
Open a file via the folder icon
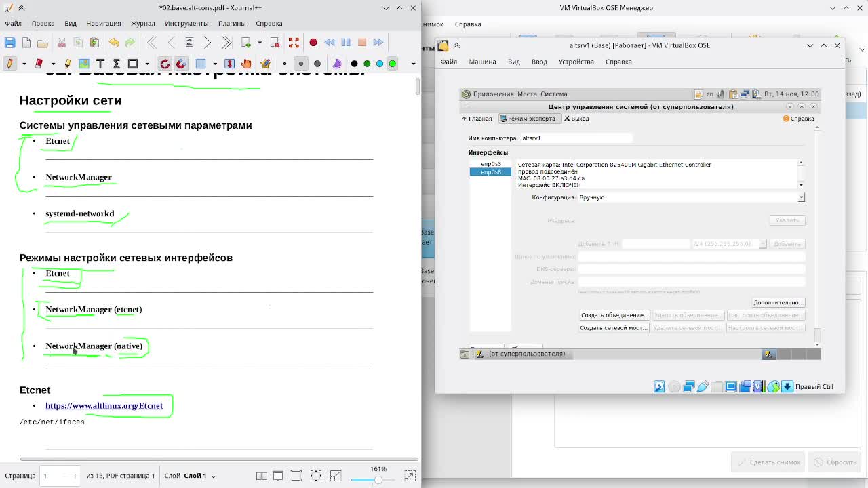[x=42, y=43]
